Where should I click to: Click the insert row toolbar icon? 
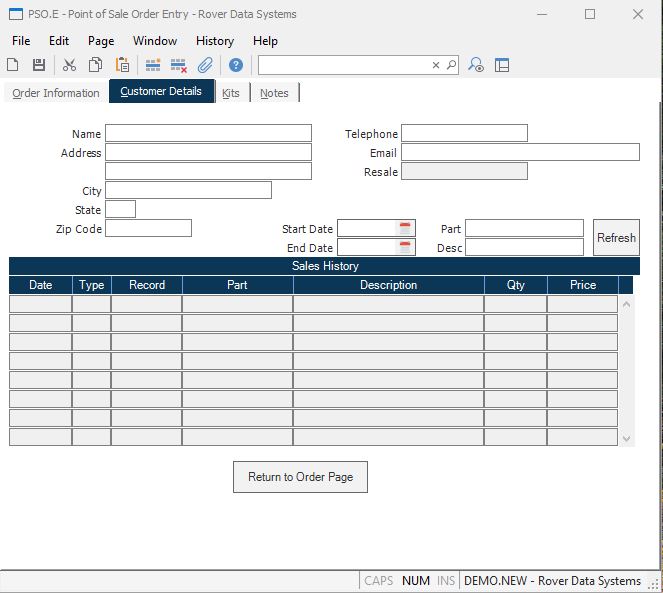(153, 65)
